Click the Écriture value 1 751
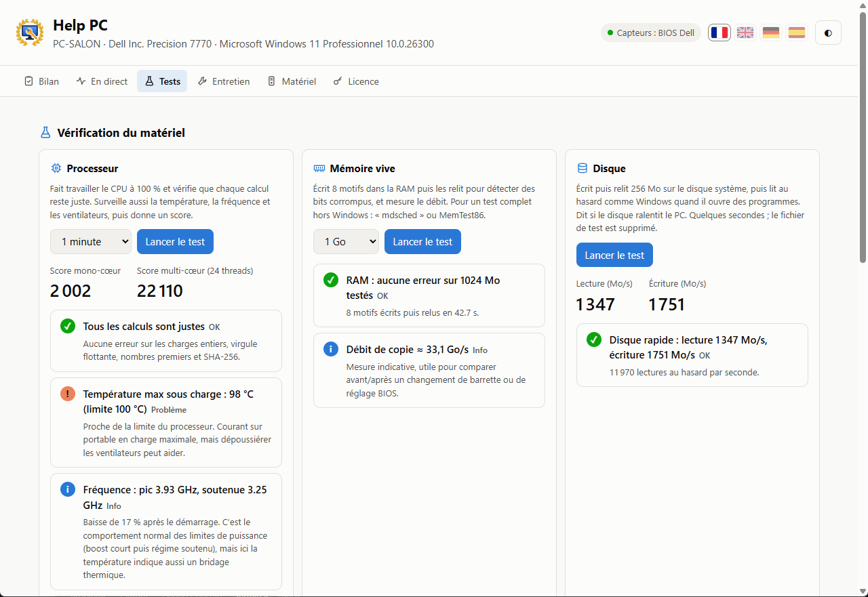The width and height of the screenshot is (868, 597). (x=667, y=305)
